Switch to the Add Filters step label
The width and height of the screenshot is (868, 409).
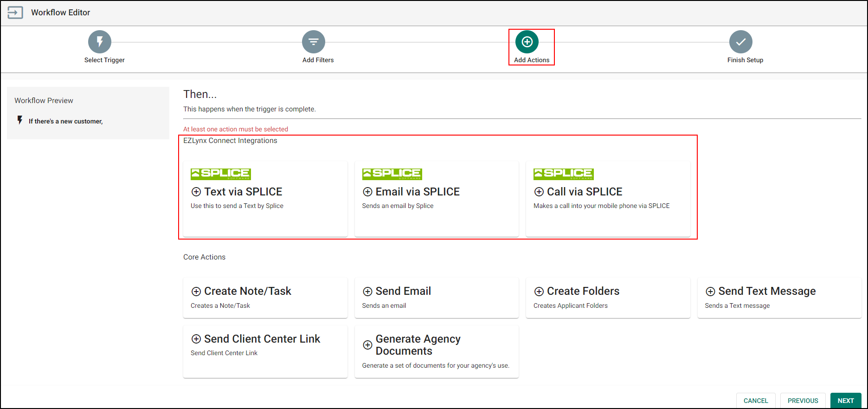coord(318,60)
